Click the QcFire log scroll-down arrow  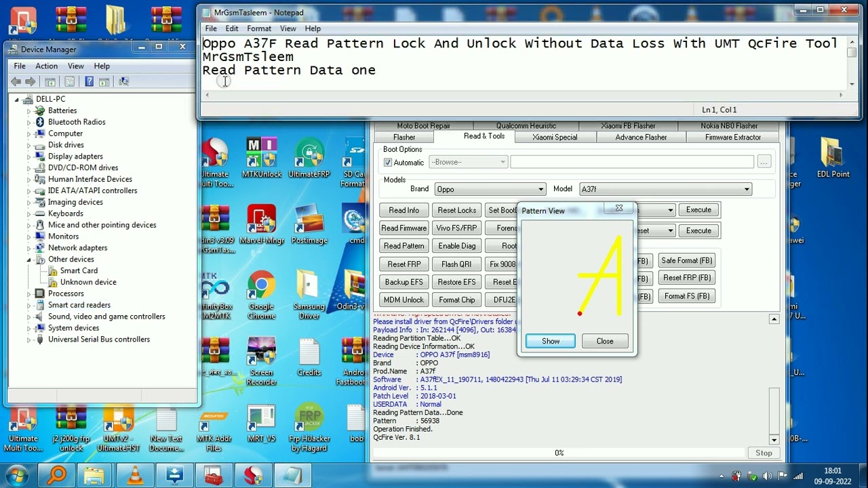[774, 439]
